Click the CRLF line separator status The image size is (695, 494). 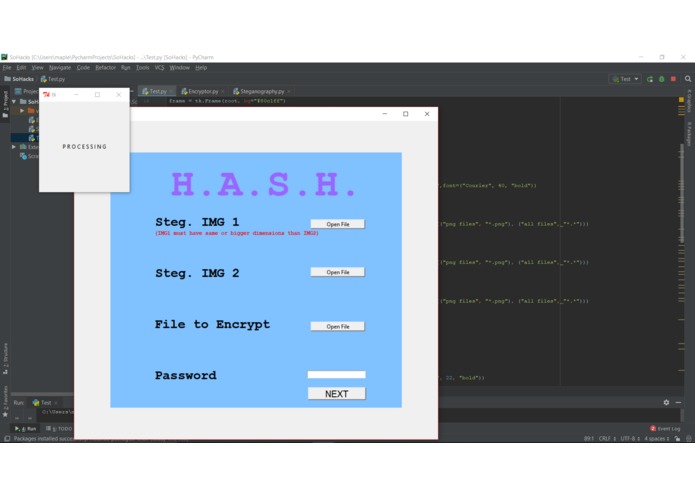[607, 439]
